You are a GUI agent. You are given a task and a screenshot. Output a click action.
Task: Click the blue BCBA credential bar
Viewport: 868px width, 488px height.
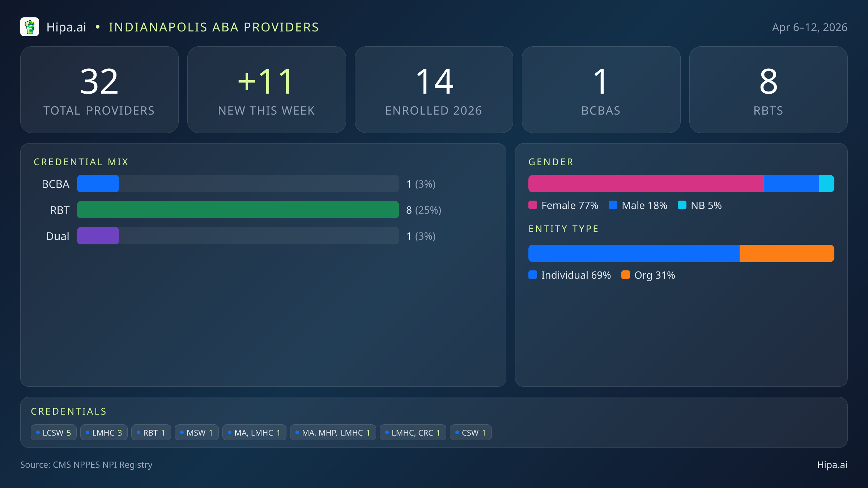pyautogui.click(x=98, y=184)
